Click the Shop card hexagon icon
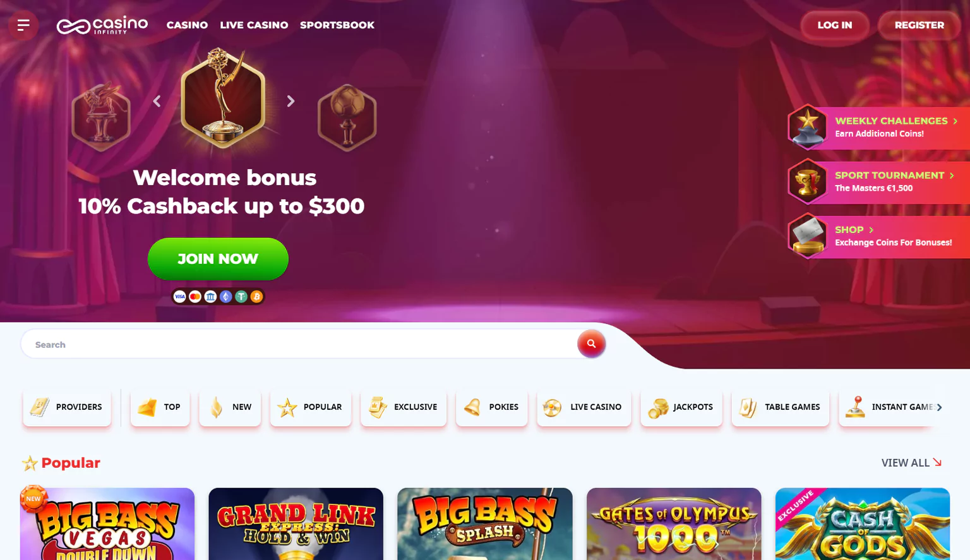Screen dimensions: 970x560 807,236
